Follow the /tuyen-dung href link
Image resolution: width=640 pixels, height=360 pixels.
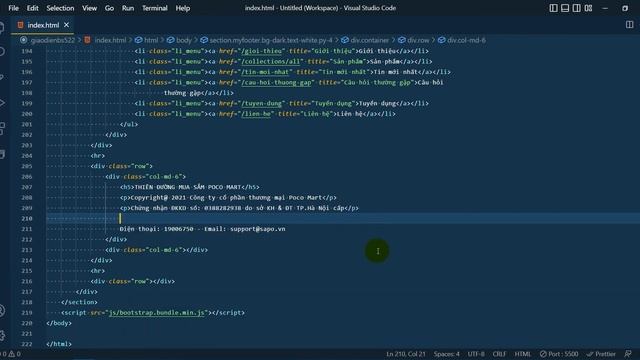[262, 103]
